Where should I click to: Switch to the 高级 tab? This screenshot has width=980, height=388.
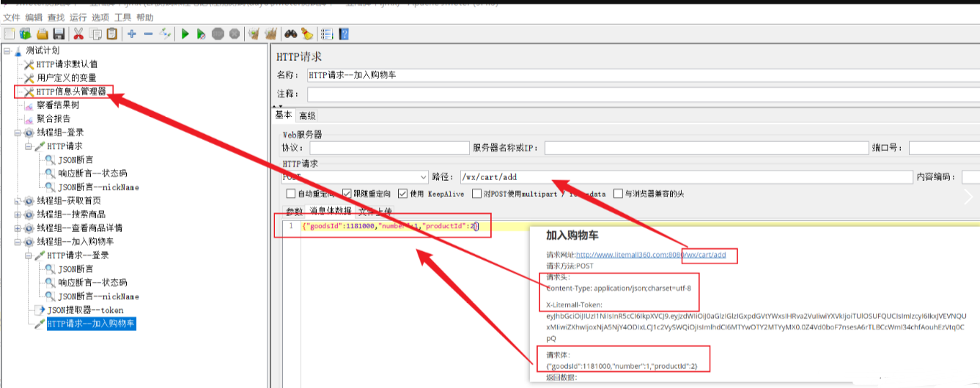click(307, 116)
